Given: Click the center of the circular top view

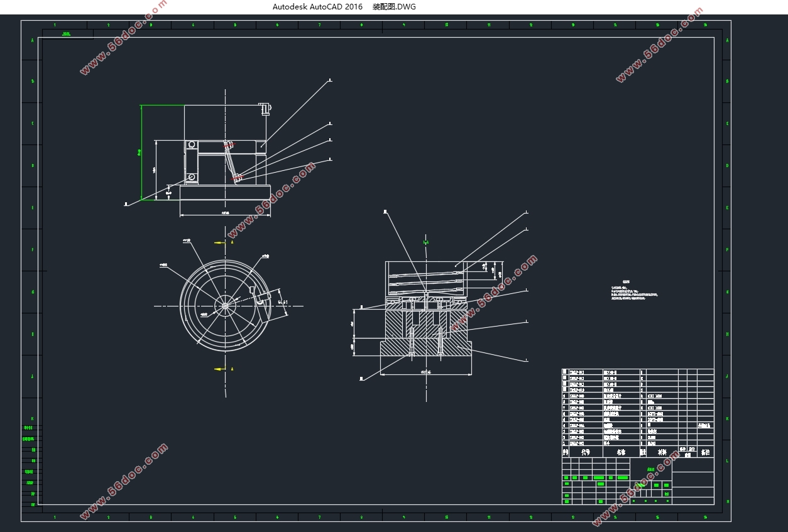Looking at the screenshot, I should [x=225, y=306].
